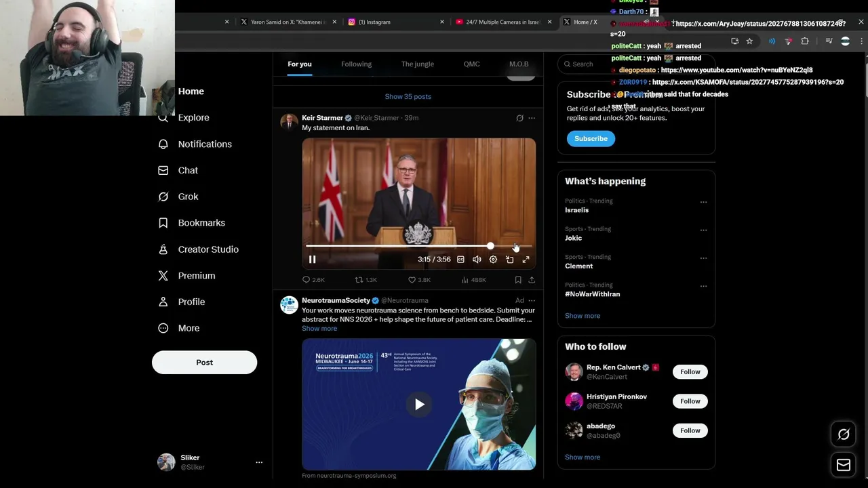Viewport: 868px width, 488px height.
Task: Pause the Keir Starmer video
Action: 313,260
